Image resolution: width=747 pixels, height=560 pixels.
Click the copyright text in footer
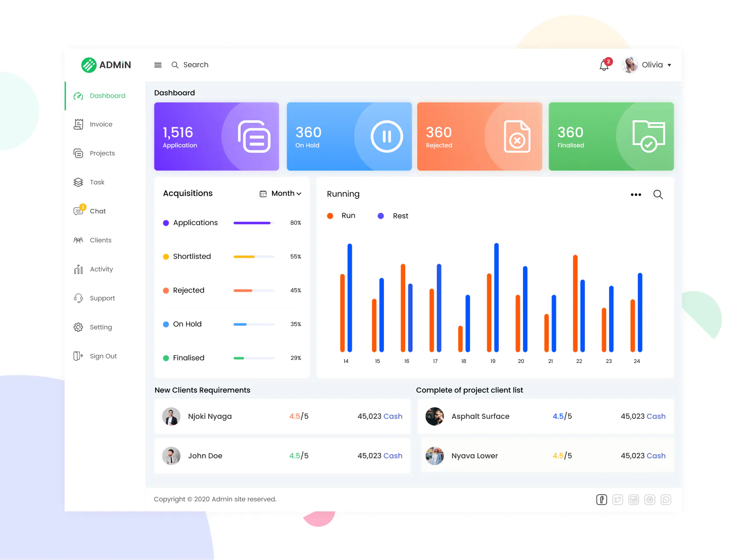click(215, 499)
